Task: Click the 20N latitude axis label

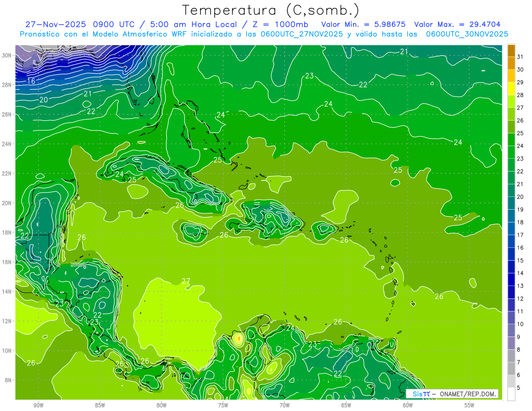Action: (x=7, y=203)
